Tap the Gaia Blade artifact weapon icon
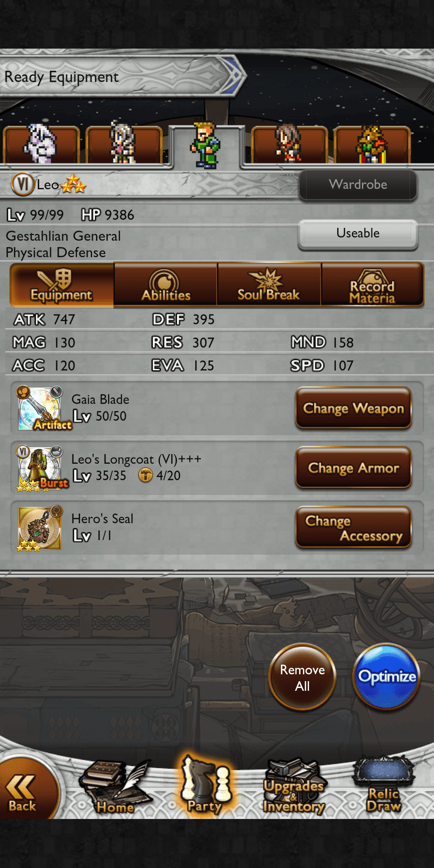 40,408
